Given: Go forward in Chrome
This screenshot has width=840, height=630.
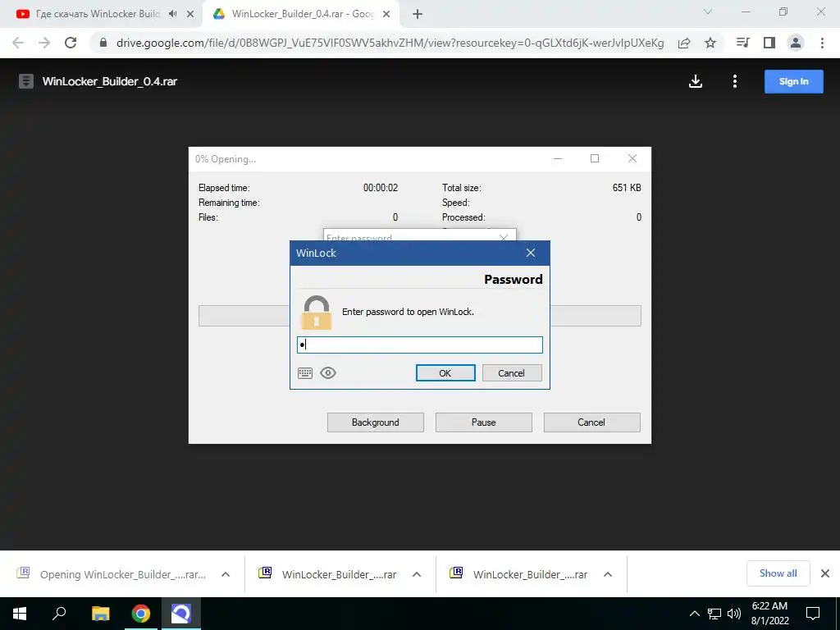Looking at the screenshot, I should (44, 43).
